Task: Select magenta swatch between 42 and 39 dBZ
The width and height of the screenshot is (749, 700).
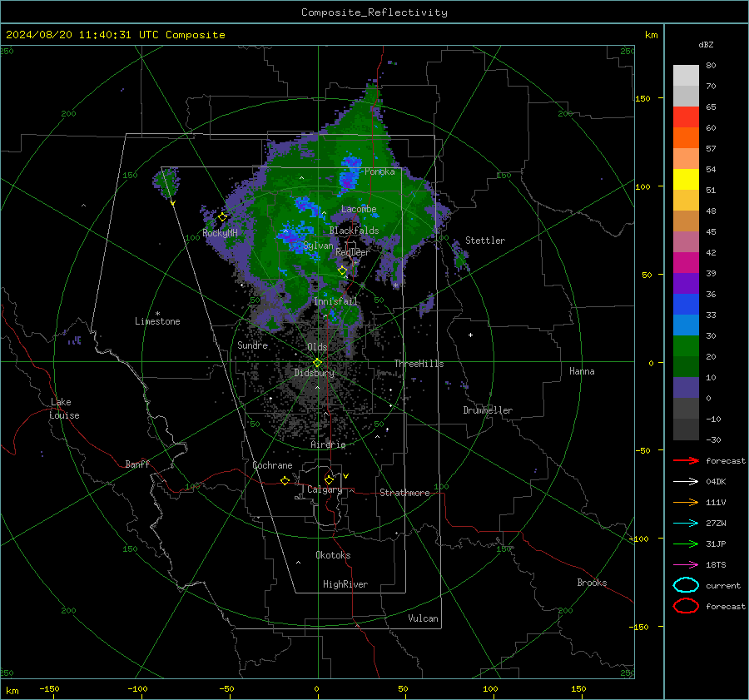Action: [x=686, y=263]
